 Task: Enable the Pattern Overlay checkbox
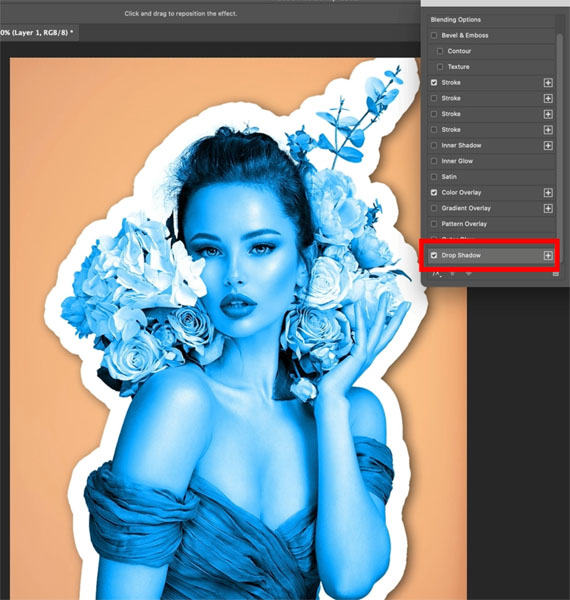[434, 224]
